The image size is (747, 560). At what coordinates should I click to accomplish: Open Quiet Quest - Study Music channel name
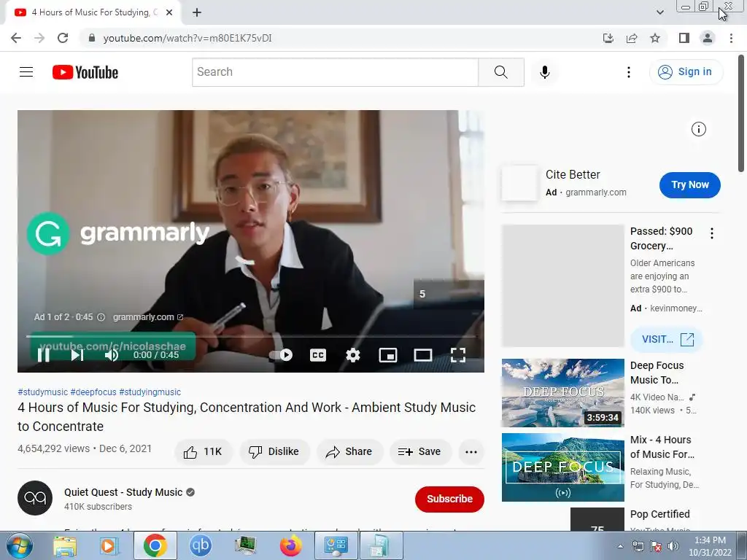coord(123,492)
